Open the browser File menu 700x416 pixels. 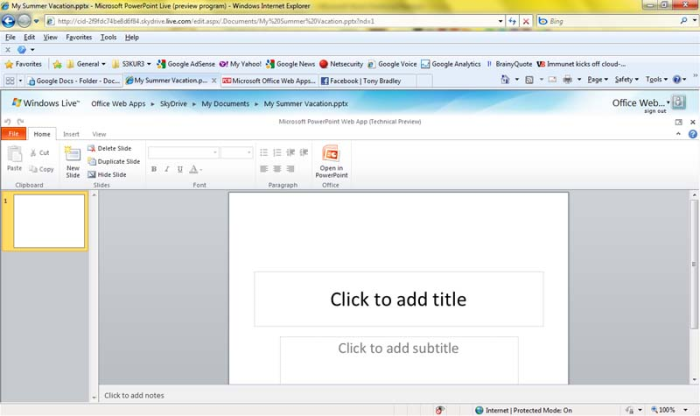pos(10,37)
